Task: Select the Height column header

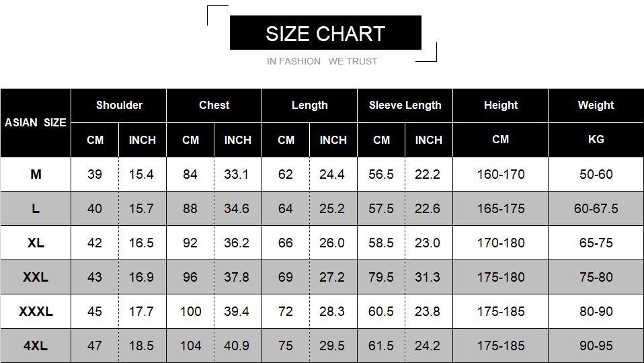Action: click(x=501, y=105)
